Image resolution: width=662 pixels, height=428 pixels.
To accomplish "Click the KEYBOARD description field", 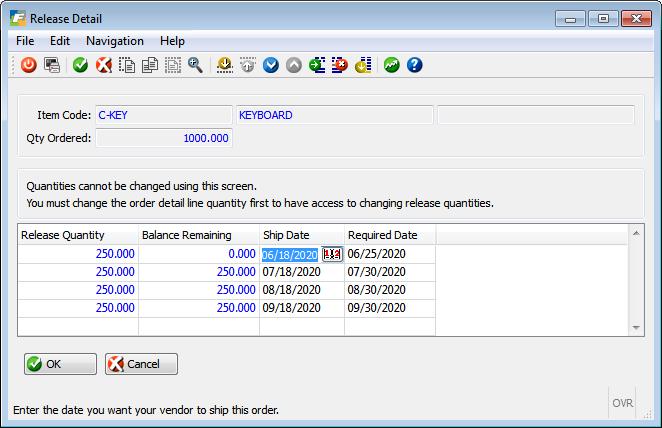I will tap(334, 115).
